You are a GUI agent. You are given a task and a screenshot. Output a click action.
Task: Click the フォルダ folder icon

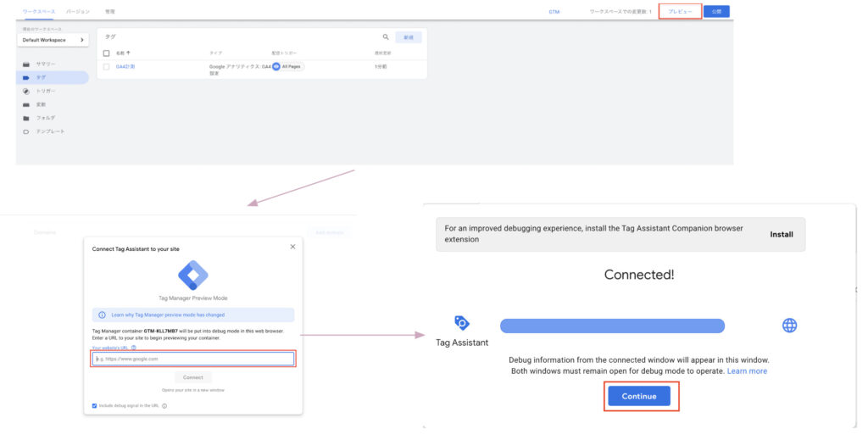tap(26, 118)
